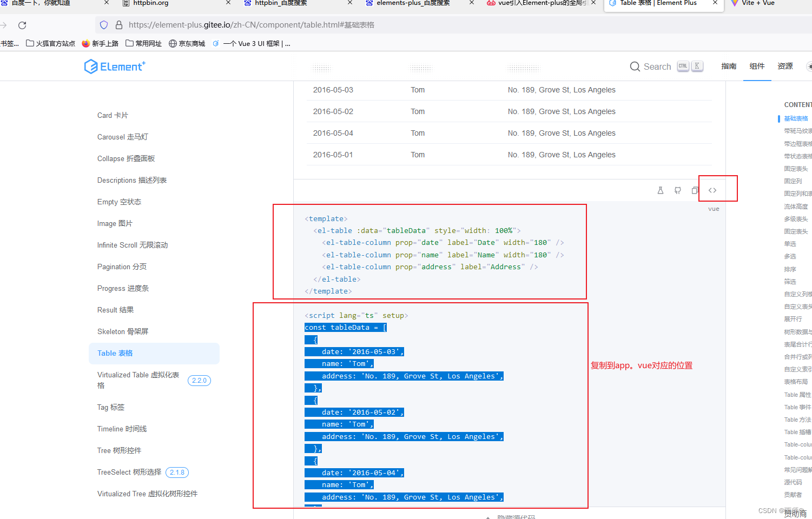Open the GitHub source link icon

pyautogui.click(x=678, y=190)
